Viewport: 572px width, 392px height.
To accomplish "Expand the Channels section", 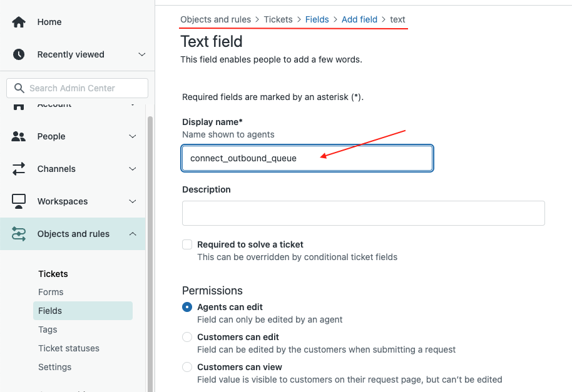I will pyautogui.click(x=132, y=168).
